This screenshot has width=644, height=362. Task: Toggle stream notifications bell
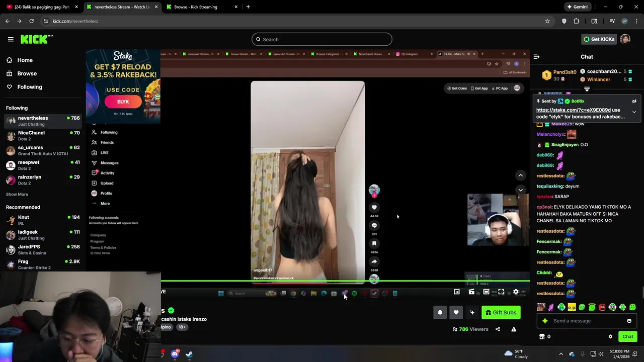pyautogui.click(x=440, y=313)
